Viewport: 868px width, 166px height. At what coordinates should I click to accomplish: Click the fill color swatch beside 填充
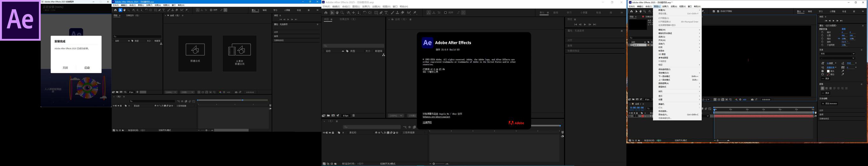pyautogui.click(x=828, y=71)
